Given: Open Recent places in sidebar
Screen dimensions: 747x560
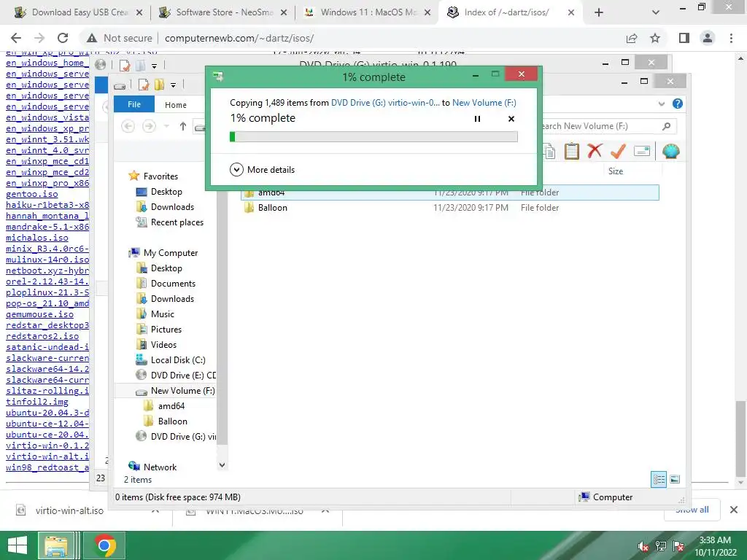Looking at the screenshot, I should 177,222.
